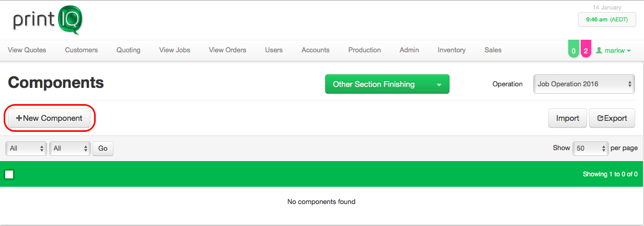Click the green notification badge showing 0
Viewport: 644px width, 226px height.
(x=573, y=51)
